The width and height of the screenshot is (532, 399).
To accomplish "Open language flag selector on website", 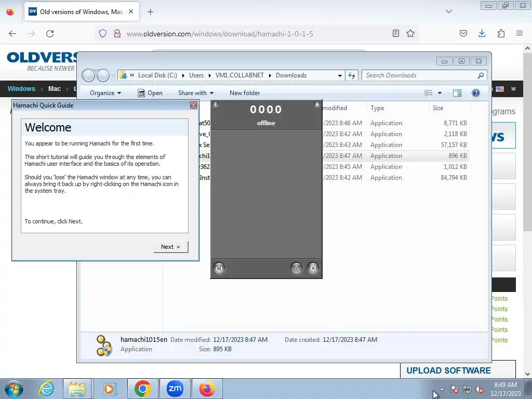I will click(500, 89).
